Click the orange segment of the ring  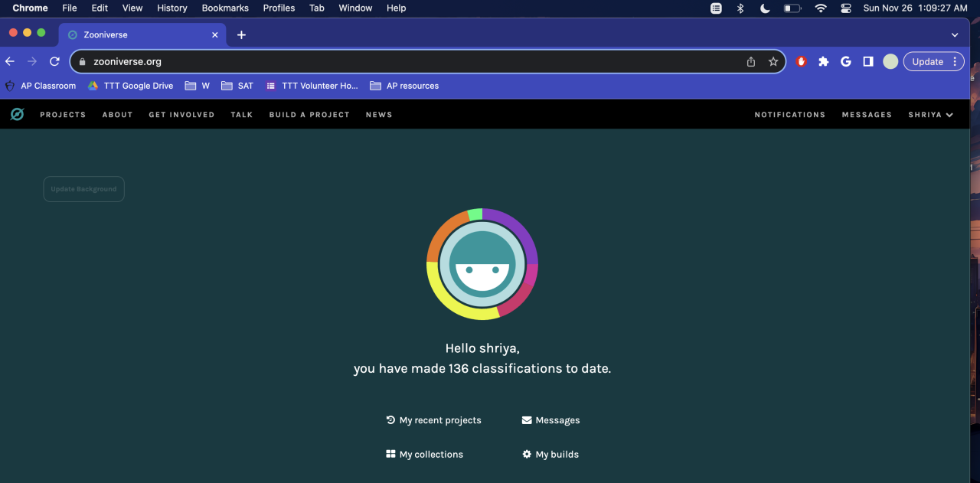(445, 234)
